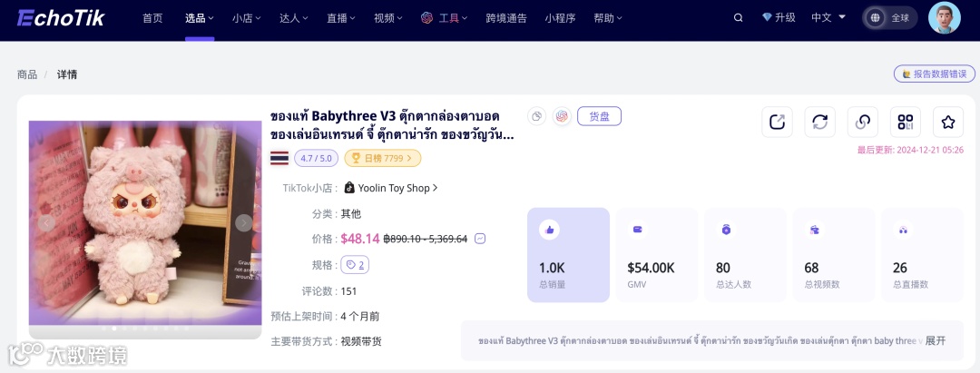Screen dimensions: 980x373
Task: Expand the 工具 menu
Action: coord(453,19)
